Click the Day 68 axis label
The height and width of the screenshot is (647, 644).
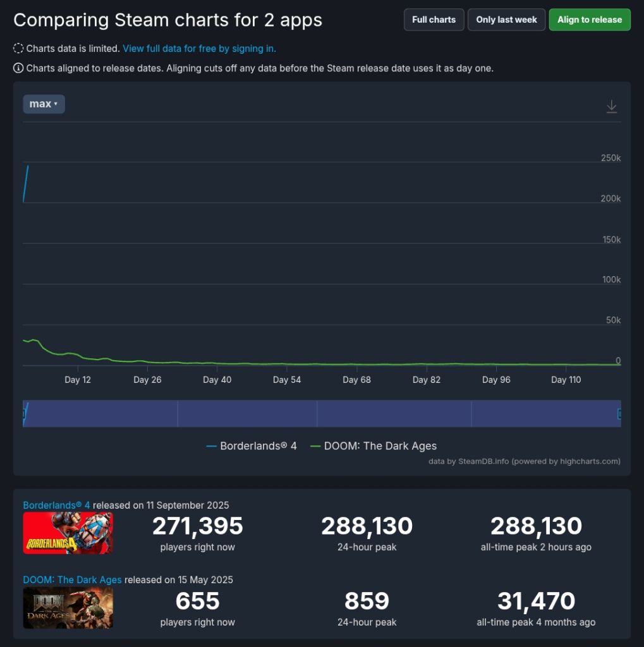click(x=356, y=380)
